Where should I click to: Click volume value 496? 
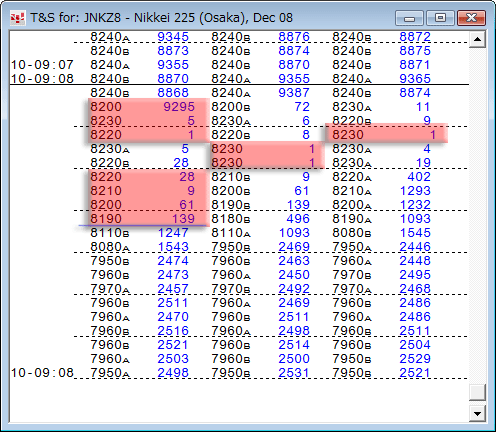point(298,219)
